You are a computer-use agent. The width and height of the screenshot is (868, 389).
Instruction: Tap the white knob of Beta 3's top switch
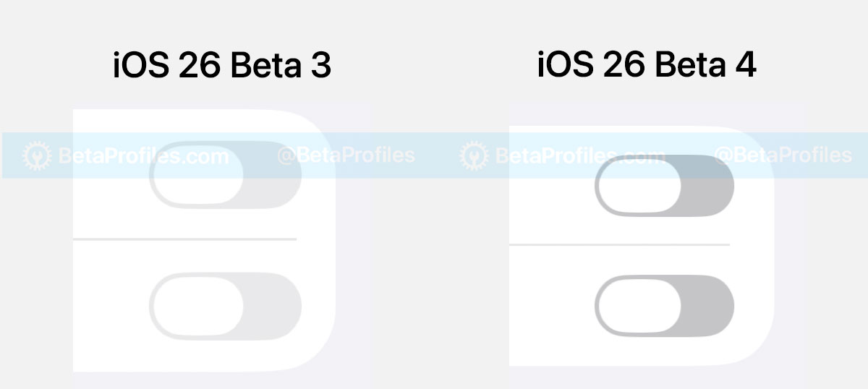point(197,176)
